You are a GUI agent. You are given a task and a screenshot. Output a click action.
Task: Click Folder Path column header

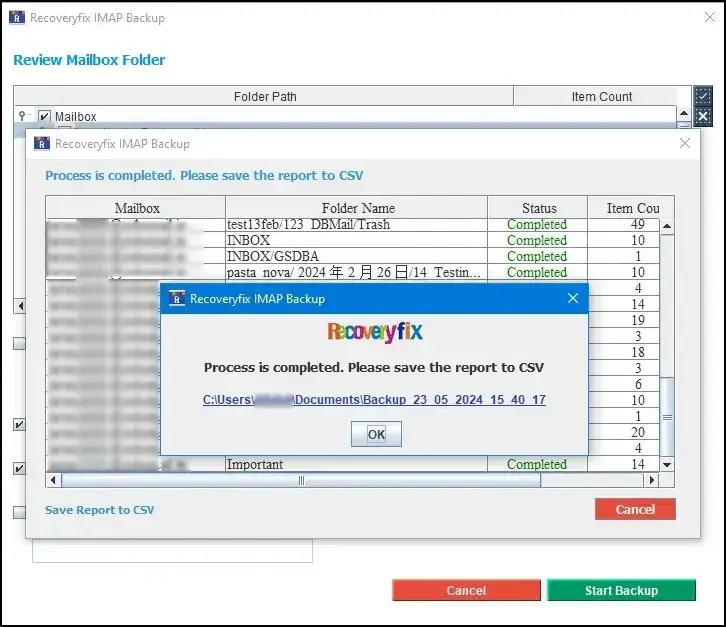click(x=264, y=96)
